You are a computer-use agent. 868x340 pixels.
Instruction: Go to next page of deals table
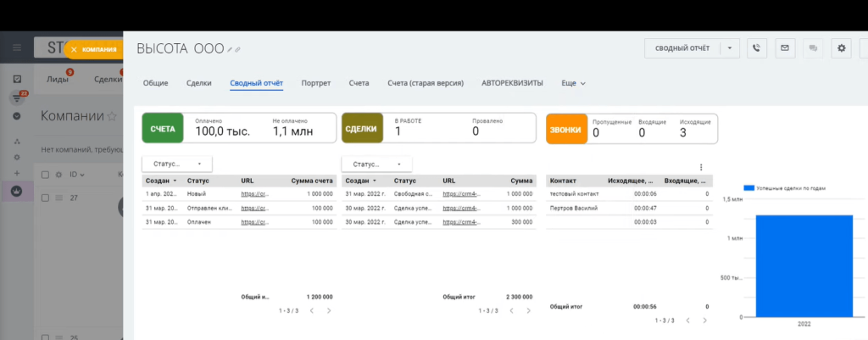[x=528, y=311]
